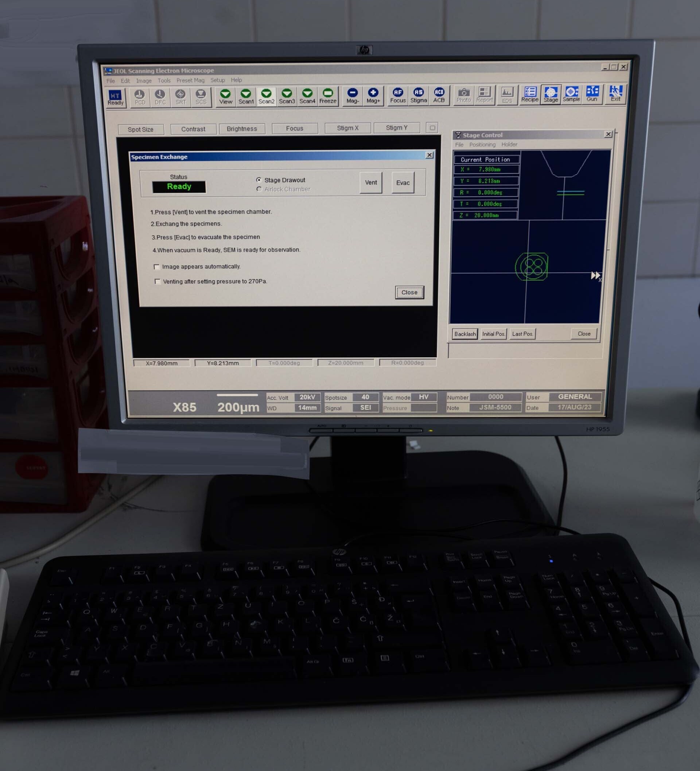Select the Stigm X control
Screen dimensions: 700x771
coord(348,128)
